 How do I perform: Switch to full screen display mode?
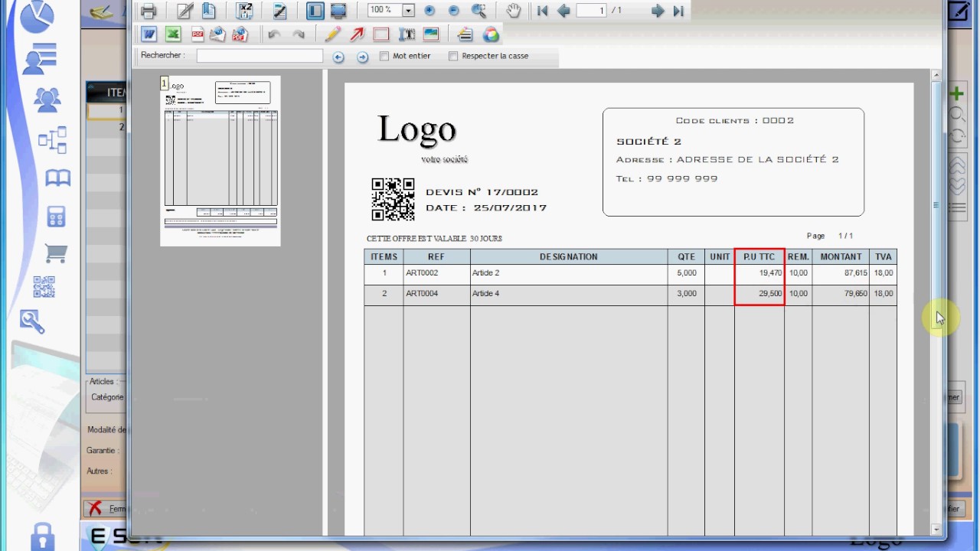click(338, 11)
